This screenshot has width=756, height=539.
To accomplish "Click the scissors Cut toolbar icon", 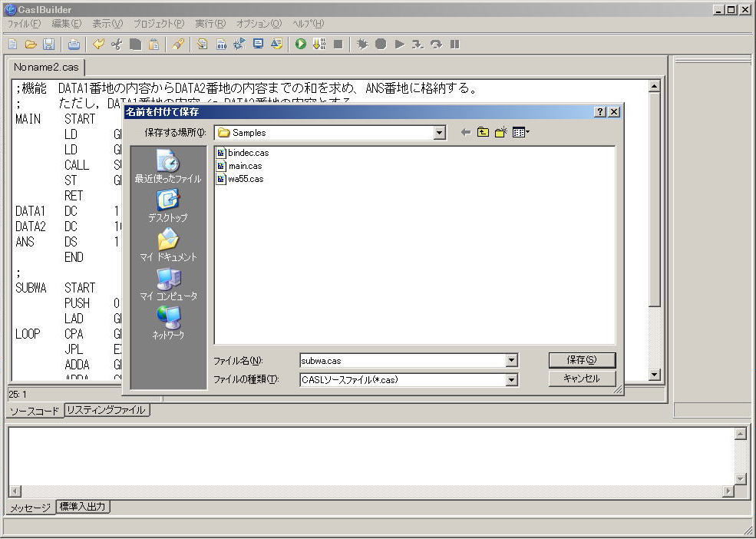I will pos(117,45).
